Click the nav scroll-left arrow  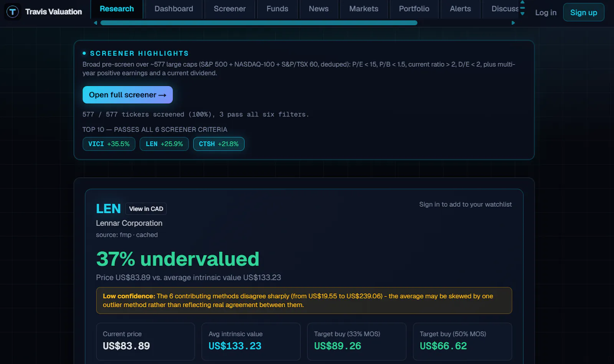pos(95,23)
